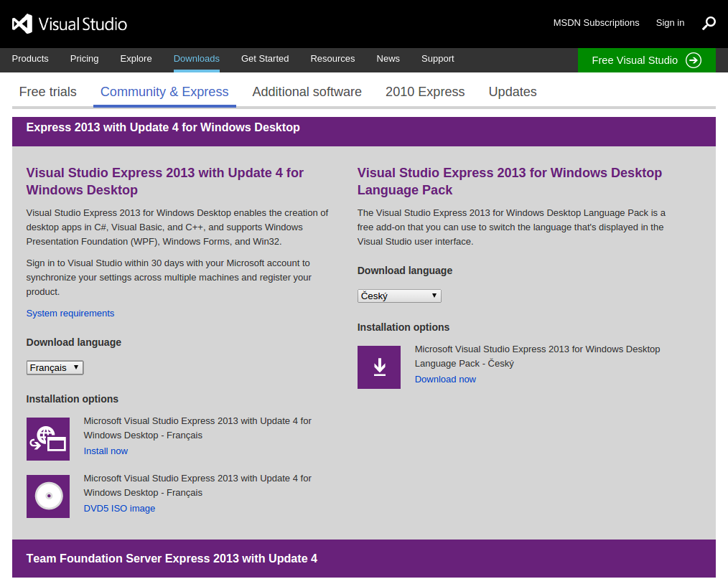The height and width of the screenshot is (584, 728).
Task: Select Pricing in the navigation bar
Action: pyautogui.click(x=84, y=59)
